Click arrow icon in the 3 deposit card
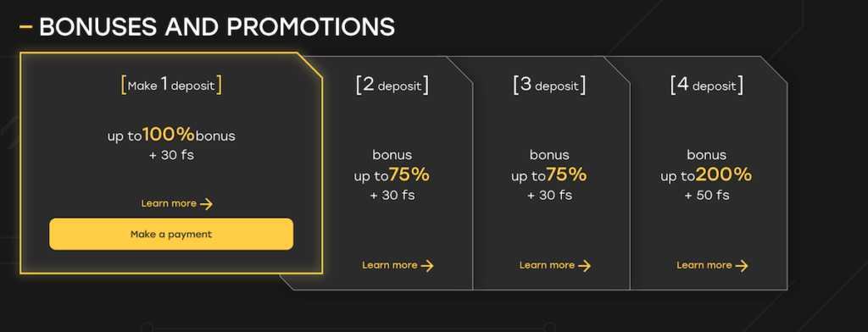Screen dimensions: 868x332 (585, 266)
